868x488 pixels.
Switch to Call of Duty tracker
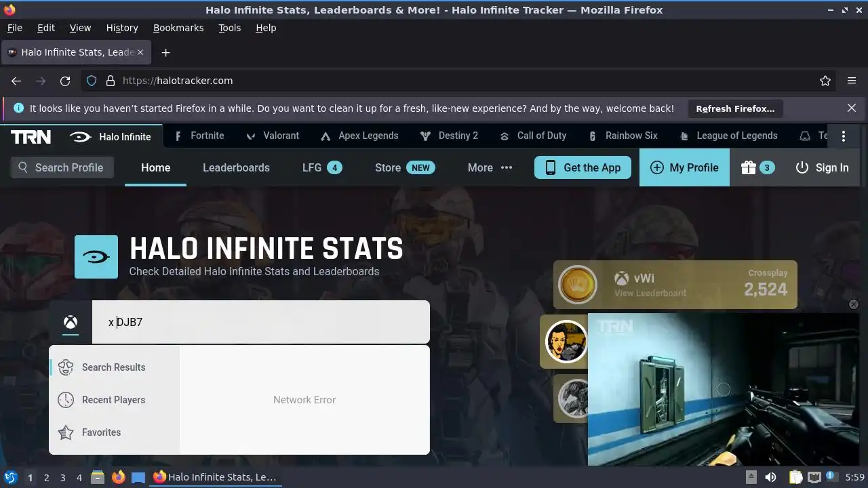tap(533, 136)
